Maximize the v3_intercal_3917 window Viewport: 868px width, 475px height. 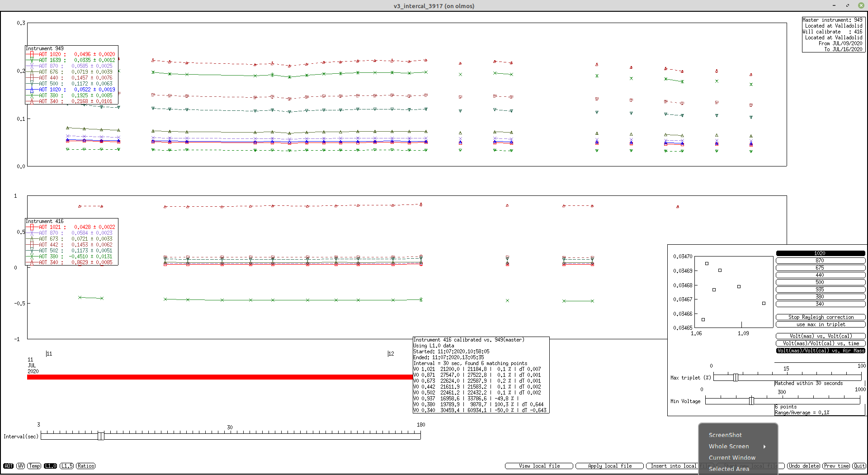pos(847,5)
